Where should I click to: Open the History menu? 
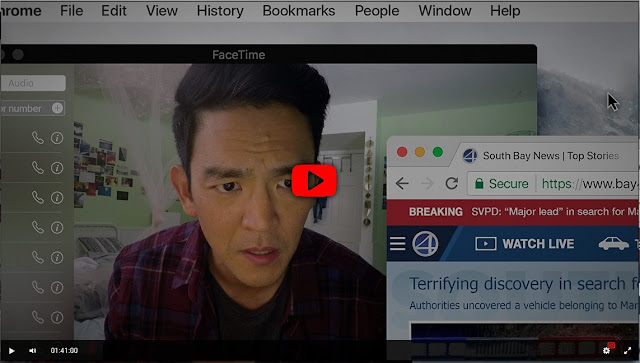[x=220, y=11]
